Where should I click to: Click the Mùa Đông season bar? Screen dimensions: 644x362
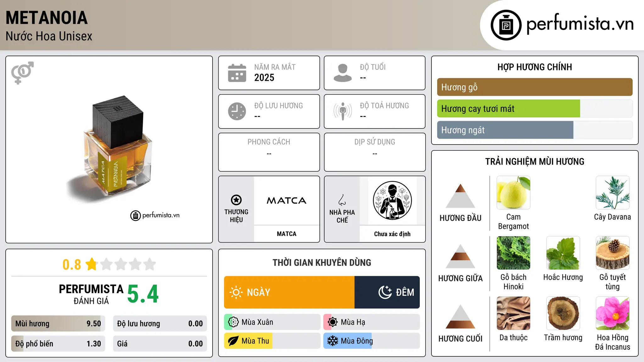pos(372,341)
